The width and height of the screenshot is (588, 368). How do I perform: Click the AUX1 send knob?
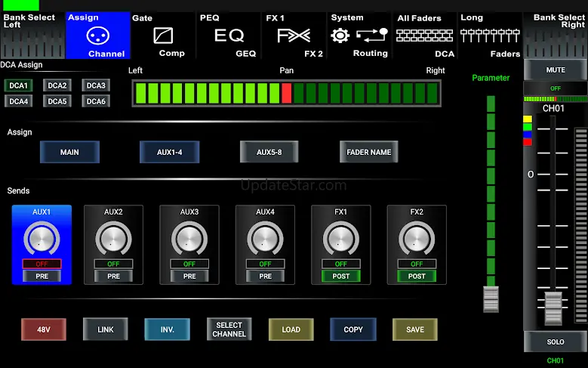(42, 240)
